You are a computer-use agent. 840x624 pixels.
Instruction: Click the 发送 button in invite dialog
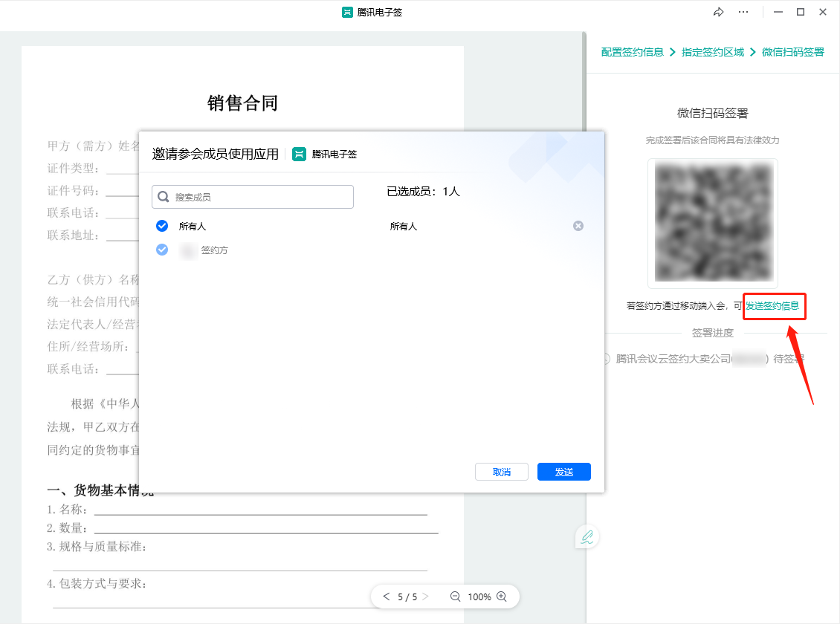click(x=564, y=472)
